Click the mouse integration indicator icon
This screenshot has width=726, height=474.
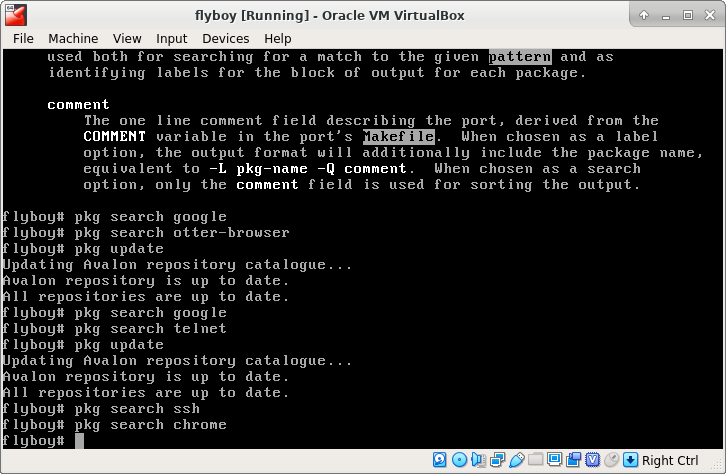pyautogui.click(x=611, y=460)
